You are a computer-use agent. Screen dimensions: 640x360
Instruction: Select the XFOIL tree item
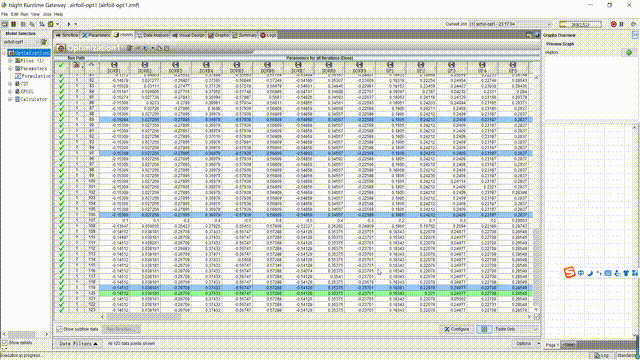[24, 91]
